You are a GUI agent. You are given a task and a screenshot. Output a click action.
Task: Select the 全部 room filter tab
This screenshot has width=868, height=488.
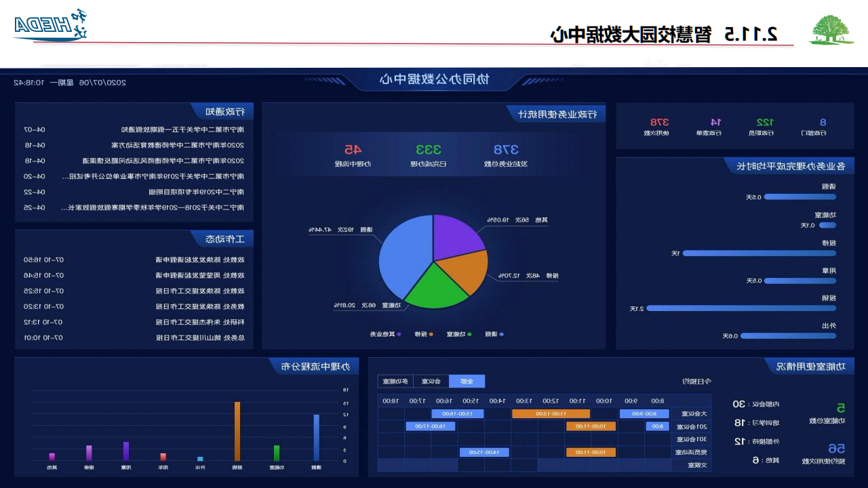[x=467, y=381]
